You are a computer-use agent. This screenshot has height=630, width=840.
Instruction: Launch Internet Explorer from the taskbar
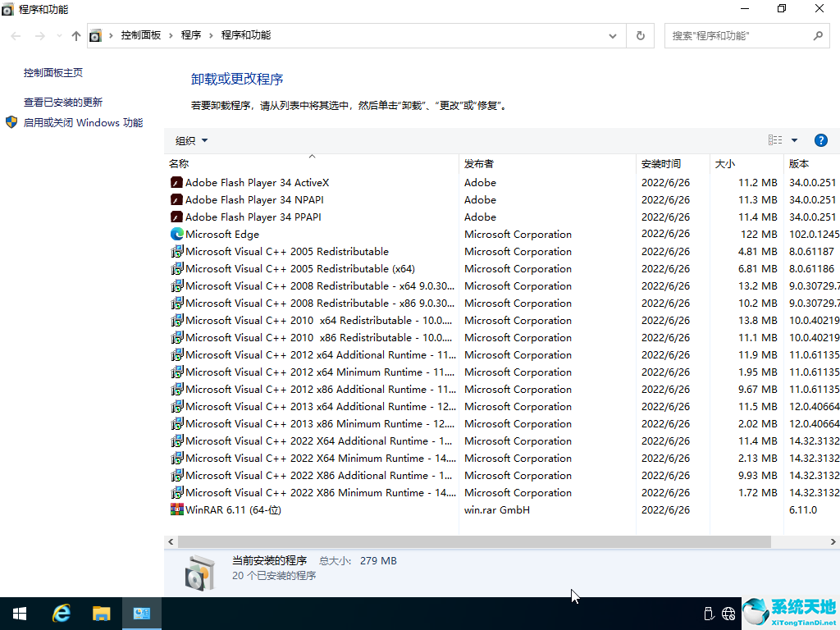click(61, 614)
